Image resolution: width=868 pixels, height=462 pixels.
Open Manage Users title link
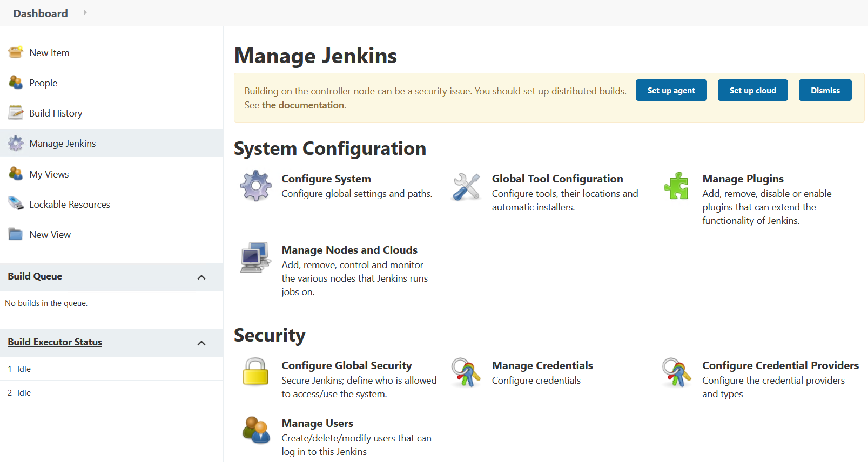(x=317, y=423)
